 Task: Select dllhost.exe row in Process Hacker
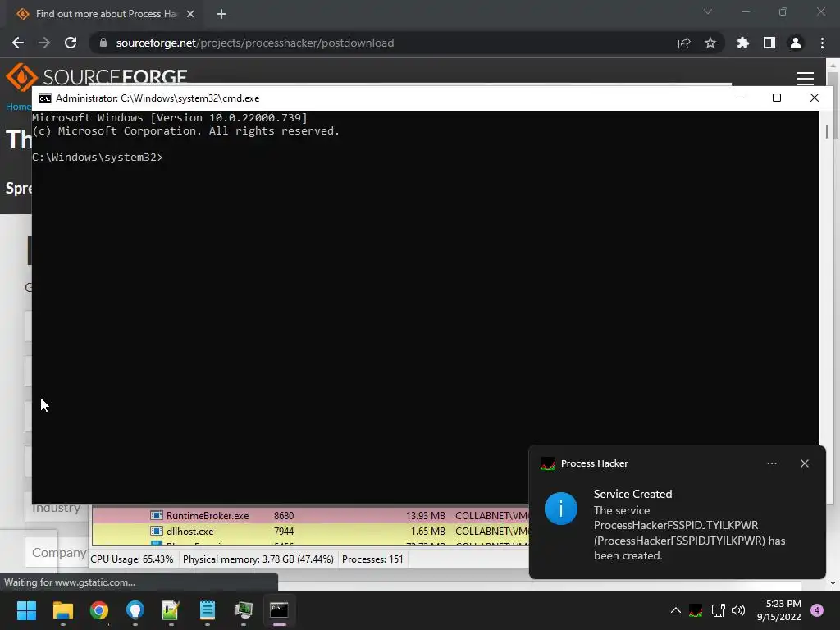click(x=310, y=532)
